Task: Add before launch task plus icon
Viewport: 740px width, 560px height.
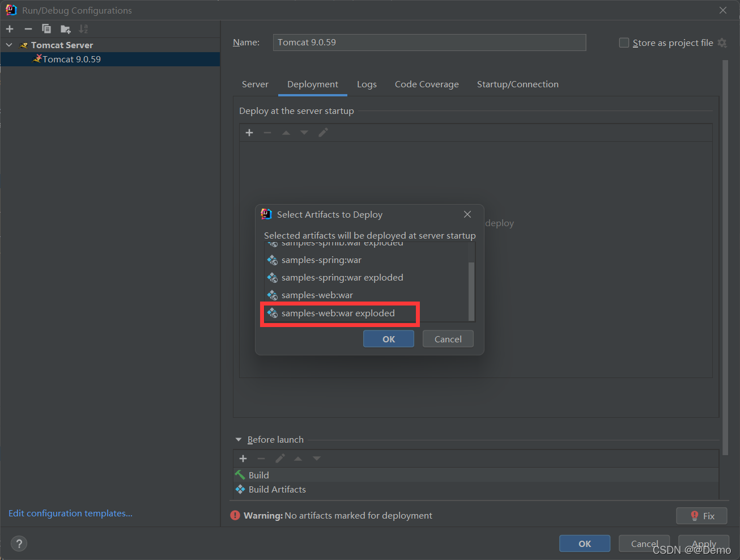Action: [243, 459]
